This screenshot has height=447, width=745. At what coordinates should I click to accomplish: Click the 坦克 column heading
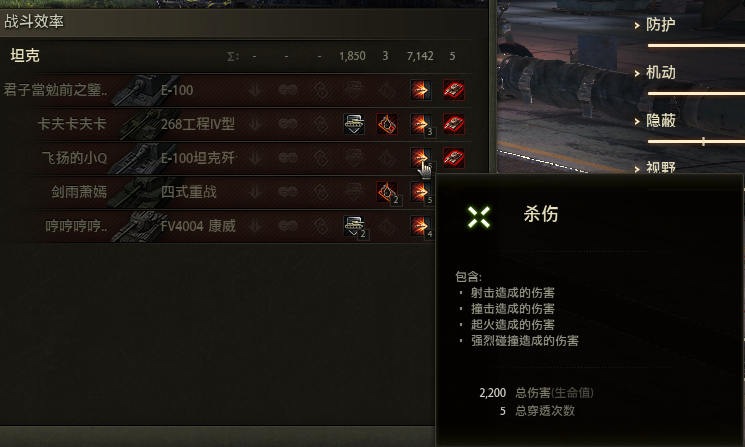click(x=25, y=56)
